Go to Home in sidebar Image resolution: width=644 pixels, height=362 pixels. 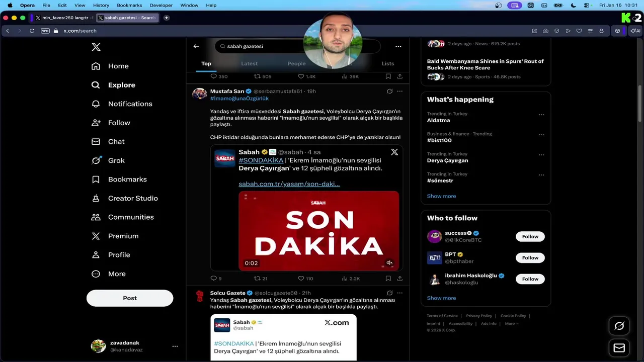[x=110, y=66]
